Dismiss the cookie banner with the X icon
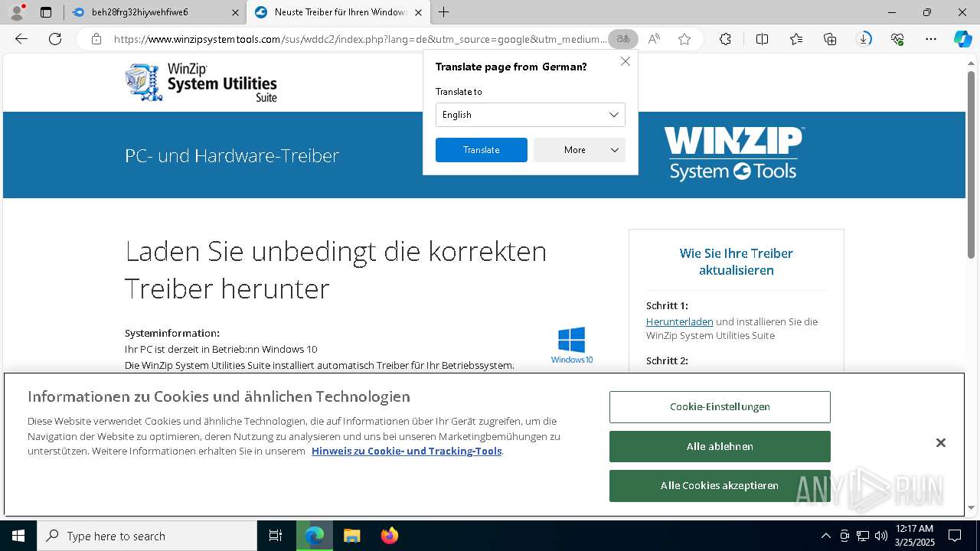Viewport: 980px width, 551px height. click(x=941, y=443)
